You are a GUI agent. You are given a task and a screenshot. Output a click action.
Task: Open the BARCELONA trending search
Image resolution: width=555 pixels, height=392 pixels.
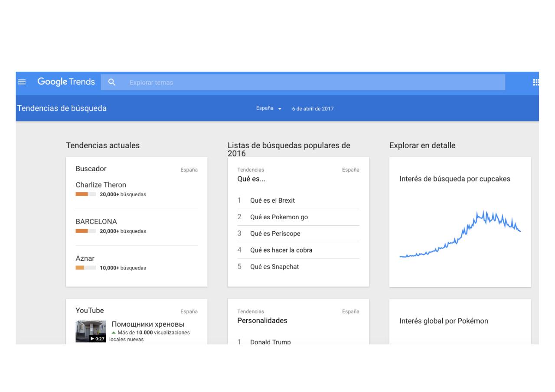tap(96, 222)
